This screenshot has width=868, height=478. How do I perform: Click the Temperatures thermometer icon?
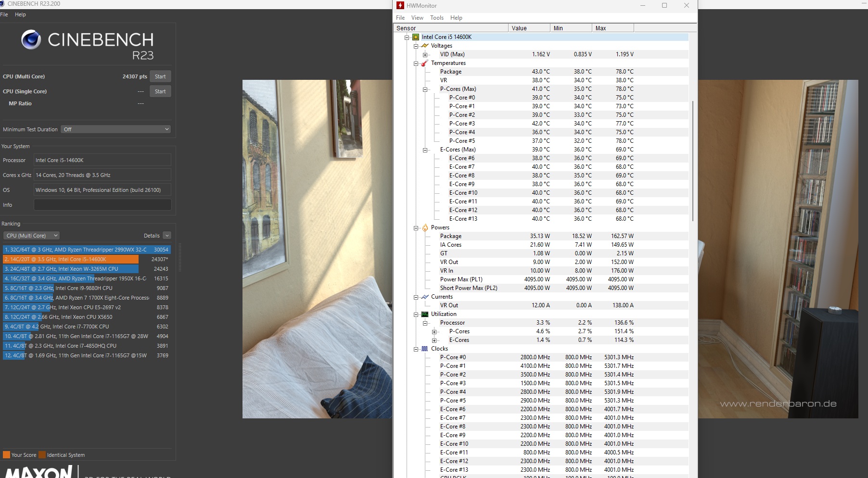[424, 63]
